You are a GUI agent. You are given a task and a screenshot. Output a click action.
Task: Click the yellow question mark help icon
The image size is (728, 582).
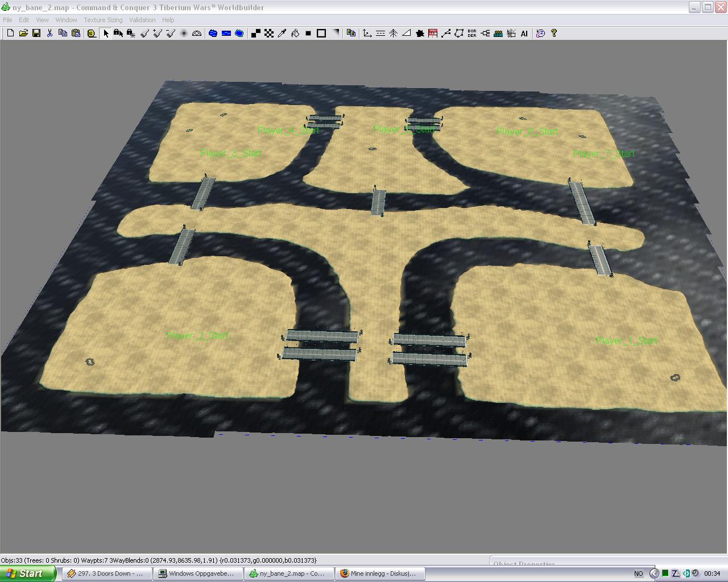554,34
